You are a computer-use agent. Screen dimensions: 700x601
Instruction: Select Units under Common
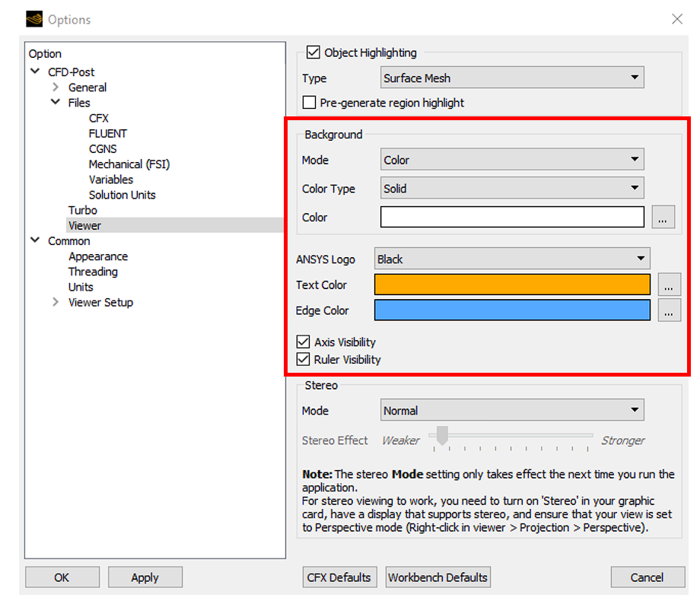[x=81, y=287]
